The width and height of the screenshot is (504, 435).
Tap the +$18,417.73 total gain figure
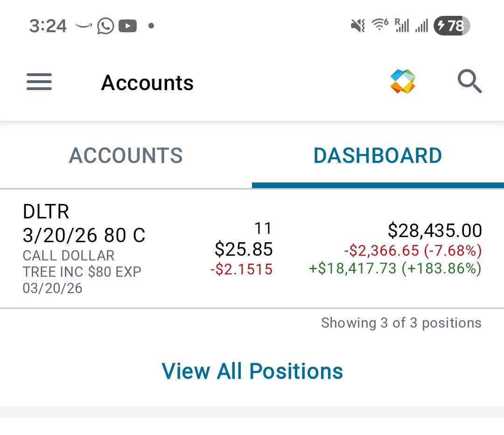(395, 269)
